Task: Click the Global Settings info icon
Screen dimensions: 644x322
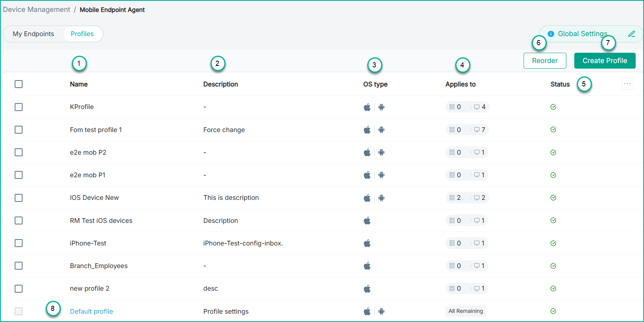Action: point(551,34)
